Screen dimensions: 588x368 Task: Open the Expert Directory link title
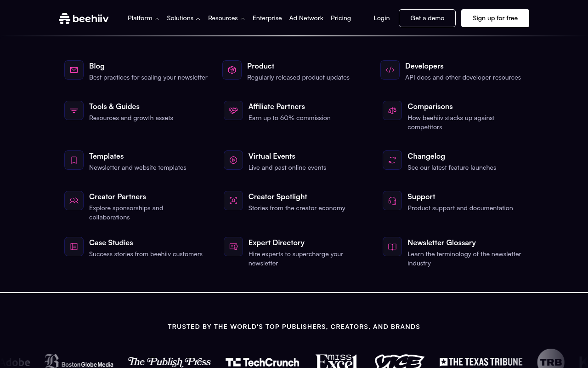277,242
